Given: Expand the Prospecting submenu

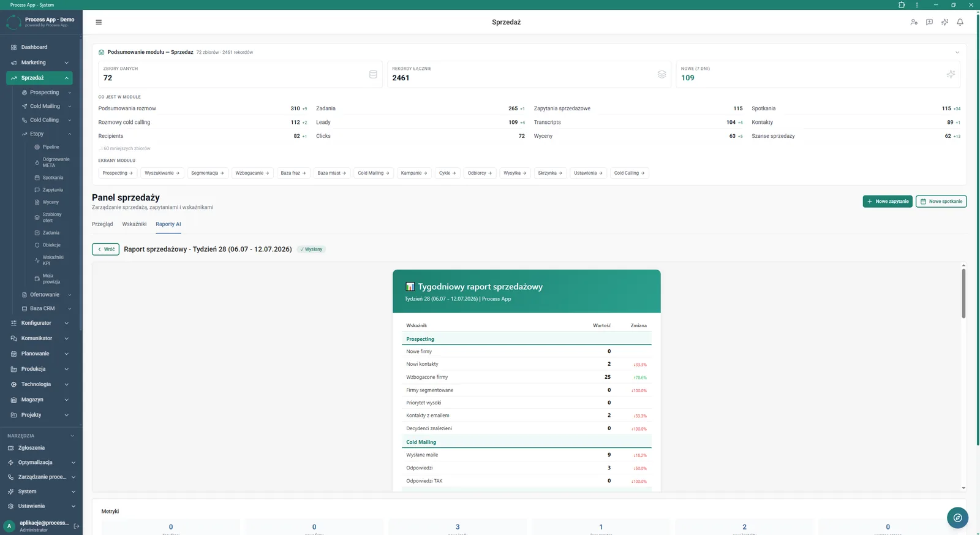Looking at the screenshot, I should 70,93.
